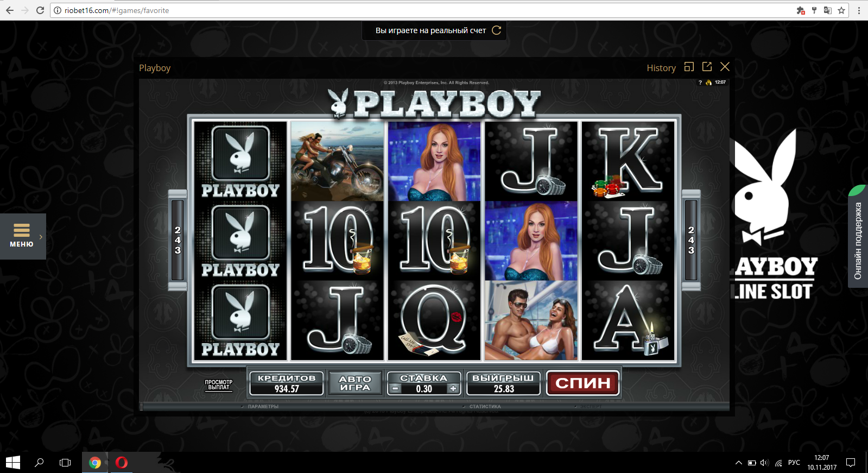Click the question mark help icon

point(700,83)
